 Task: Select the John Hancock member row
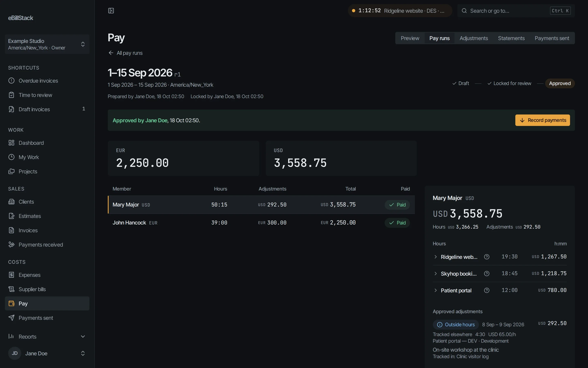[x=261, y=223]
